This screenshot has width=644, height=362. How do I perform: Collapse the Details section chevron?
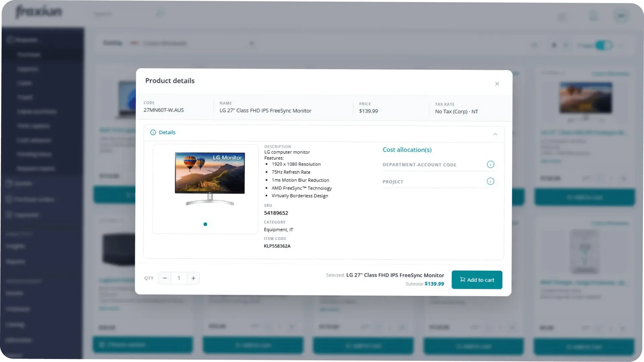coord(495,134)
